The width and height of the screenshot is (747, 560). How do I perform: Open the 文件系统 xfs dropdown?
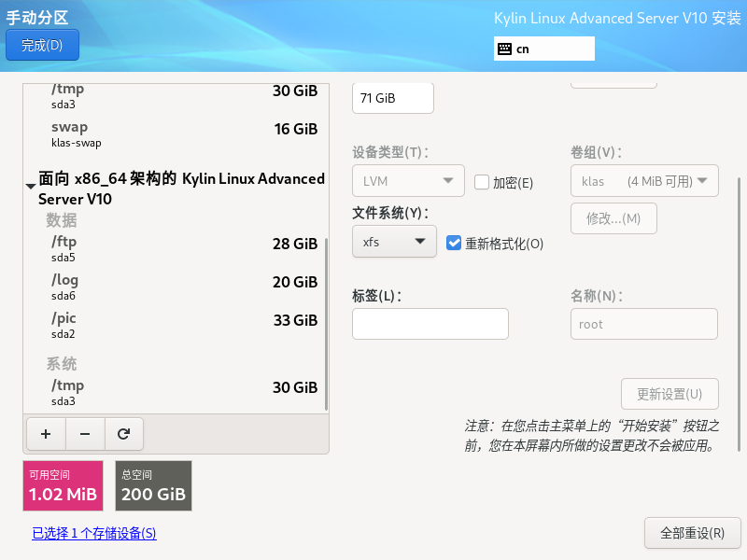pyautogui.click(x=394, y=242)
